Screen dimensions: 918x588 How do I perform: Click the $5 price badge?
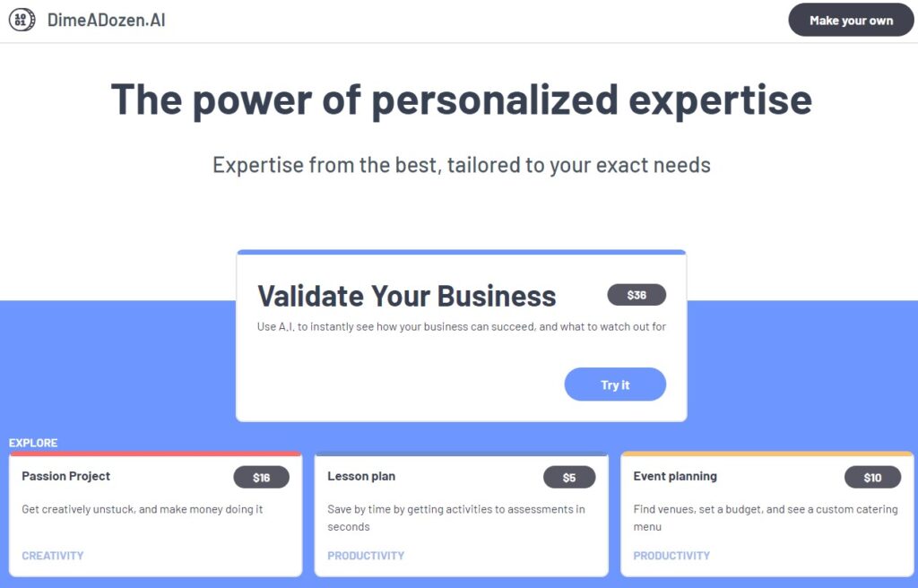pos(569,478)
